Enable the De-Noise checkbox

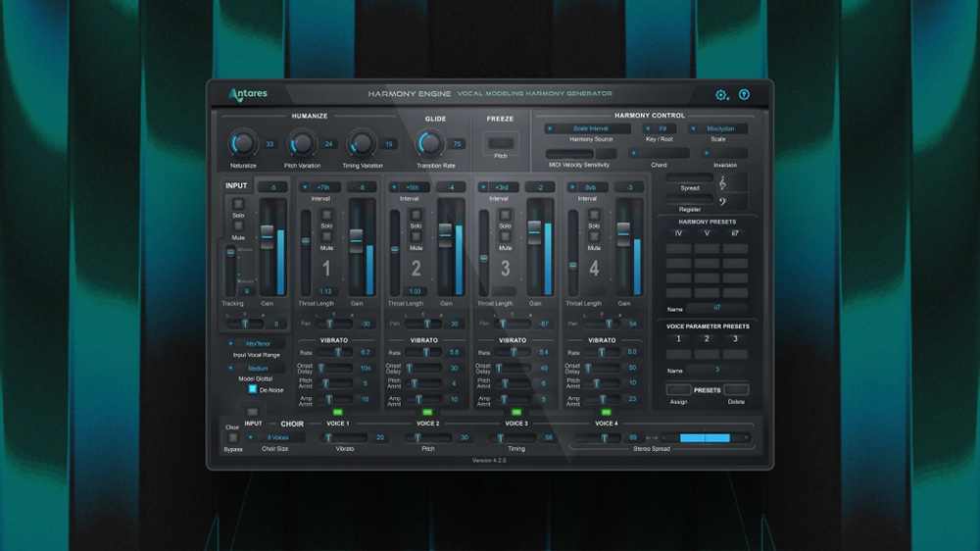point(252,389)
